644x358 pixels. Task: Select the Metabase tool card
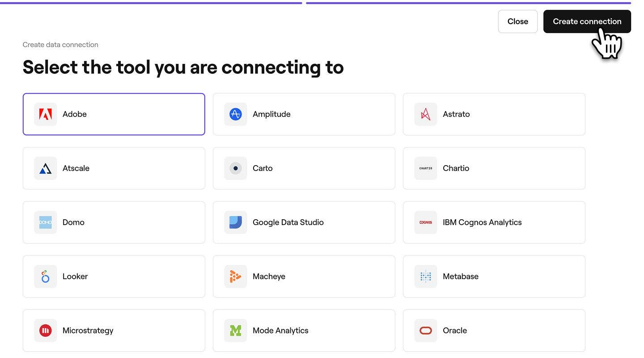494,277
